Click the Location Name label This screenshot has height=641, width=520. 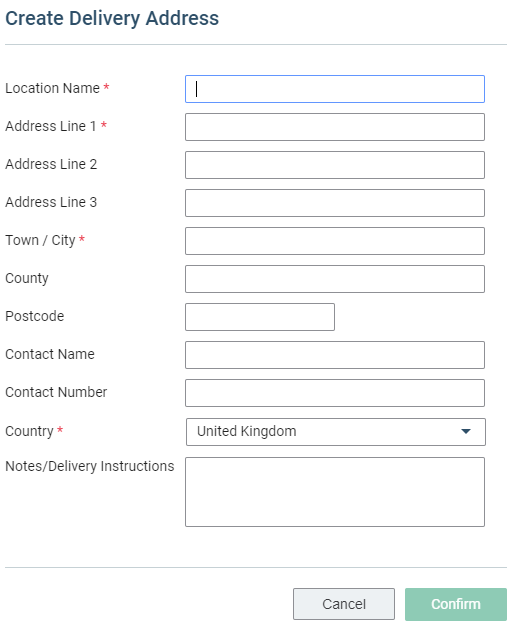click(x=52, y=88)
